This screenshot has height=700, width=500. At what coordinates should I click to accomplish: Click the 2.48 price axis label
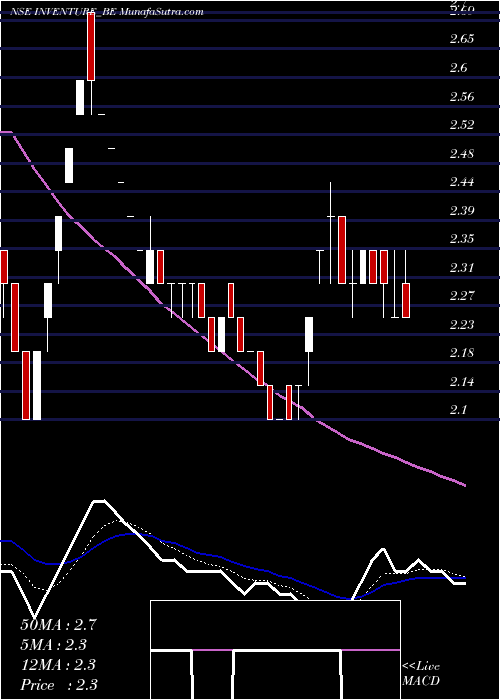point(462,154)
